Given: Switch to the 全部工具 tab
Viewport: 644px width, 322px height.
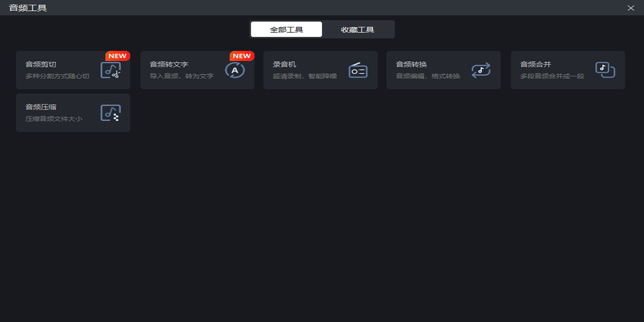Looking at the screenshot, I should (x=287, y=30).
